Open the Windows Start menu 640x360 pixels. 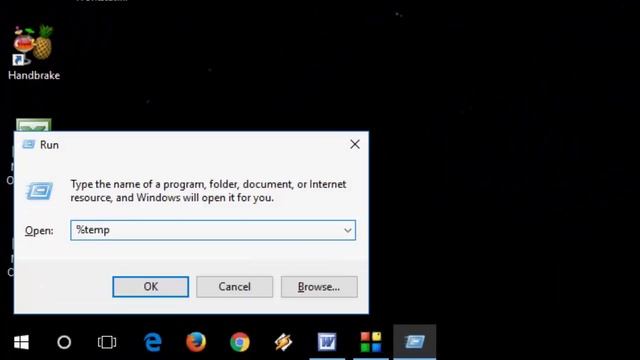pyautogui.click(x=21, y=342)
